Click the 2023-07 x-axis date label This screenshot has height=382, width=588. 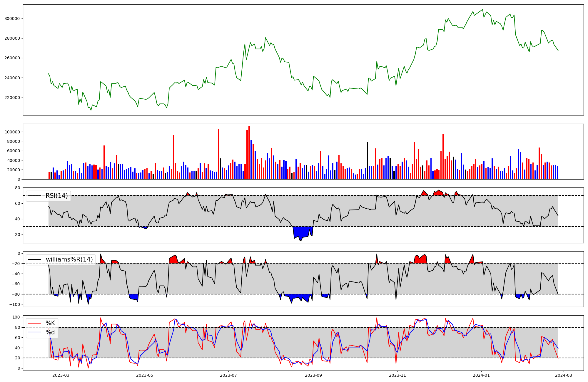228,375
